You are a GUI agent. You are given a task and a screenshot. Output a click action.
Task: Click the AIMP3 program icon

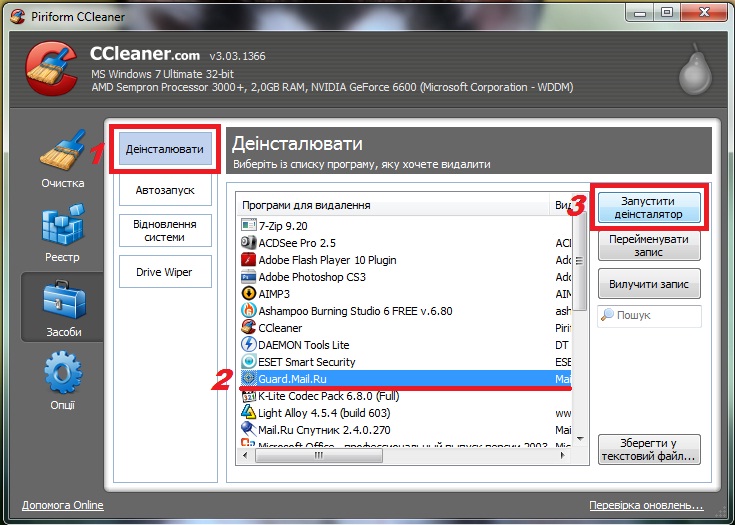[x=248, y=293]
